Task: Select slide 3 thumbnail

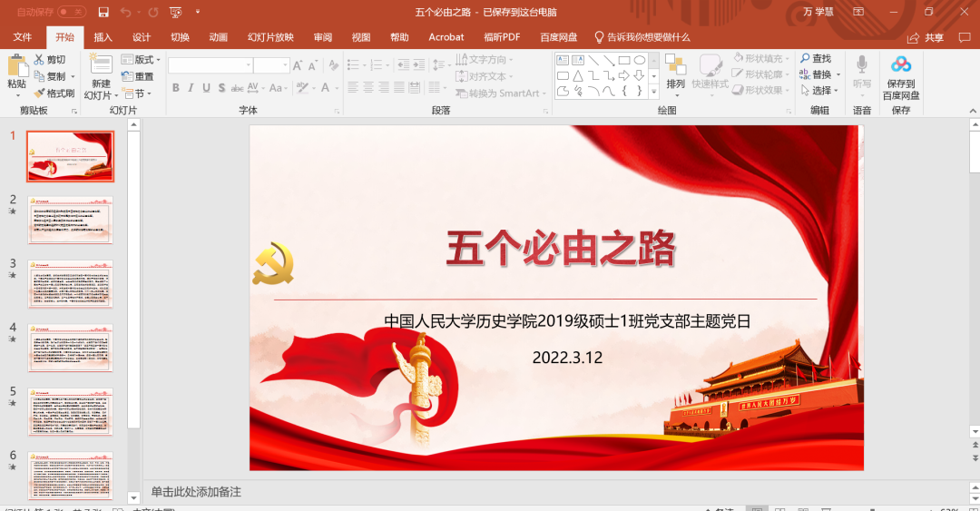Action: [x=70, y=284]
